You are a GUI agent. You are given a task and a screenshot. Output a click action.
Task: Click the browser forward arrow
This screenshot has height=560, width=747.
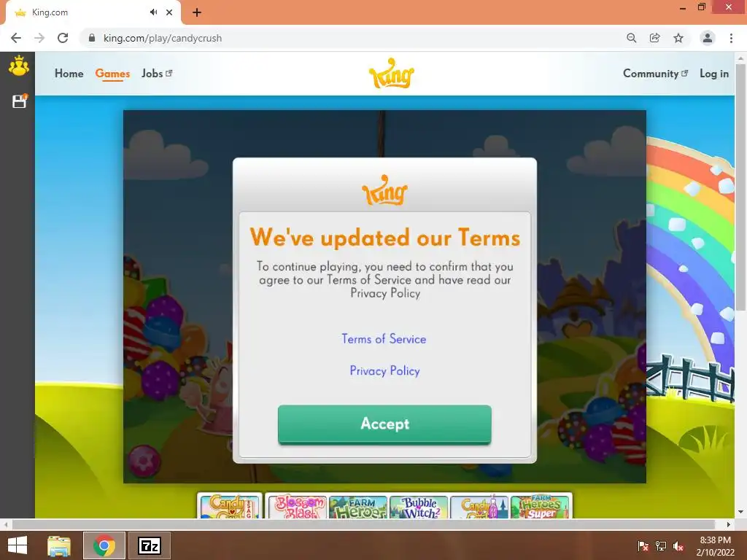(x=39, y=38)
